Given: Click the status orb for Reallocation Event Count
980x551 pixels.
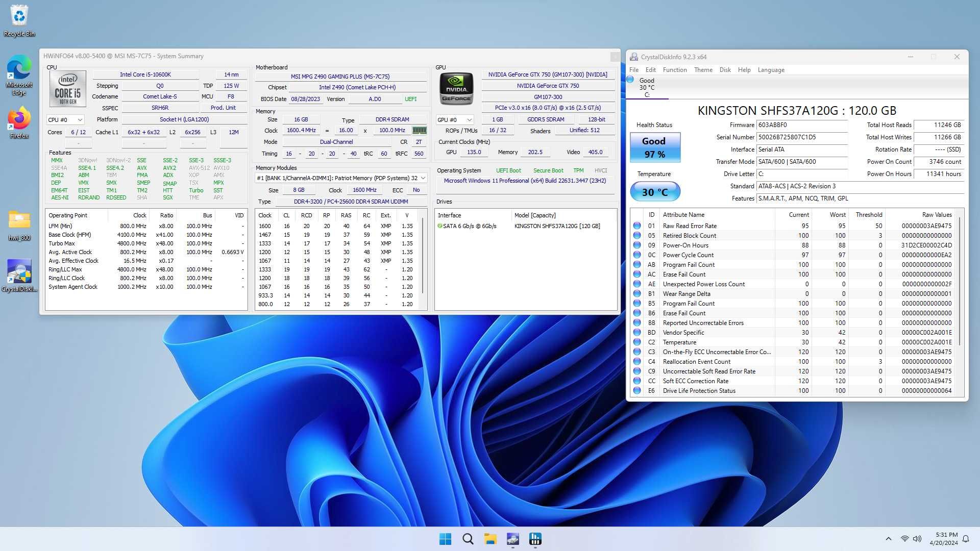Looking at the screenshot, I should [x=637, y=361].
